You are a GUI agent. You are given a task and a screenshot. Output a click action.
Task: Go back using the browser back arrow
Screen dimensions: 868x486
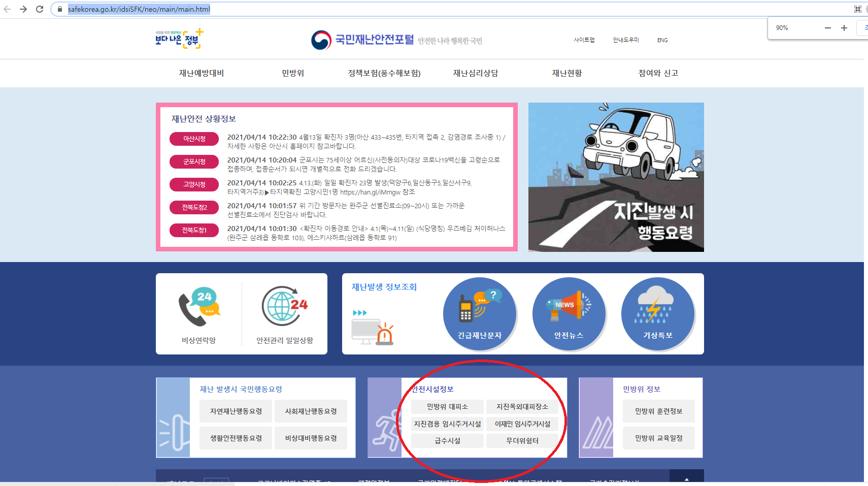pyautogui.click(x=7, y=9)
